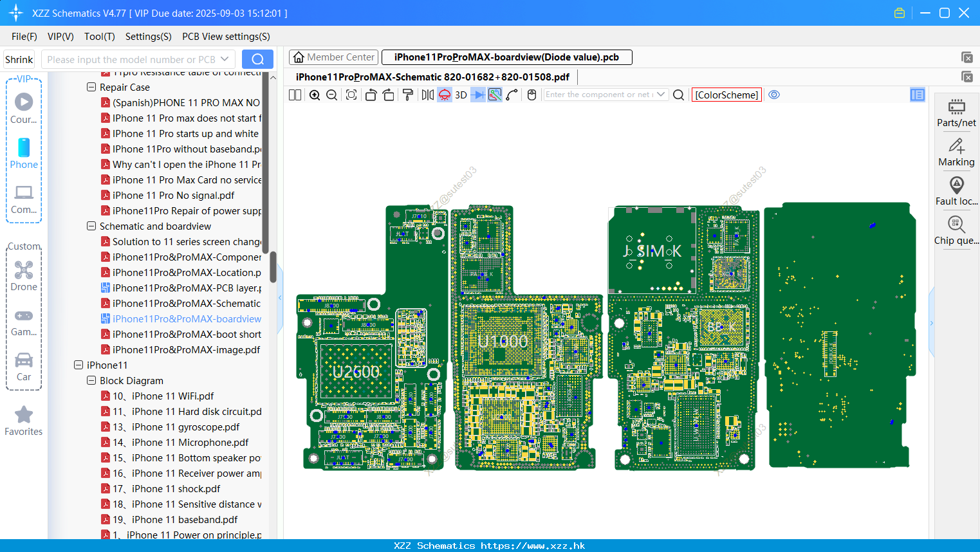The image size is (980, 552).
Task: Mirror the board with the flip icon
Action: (x=427, y=95)
